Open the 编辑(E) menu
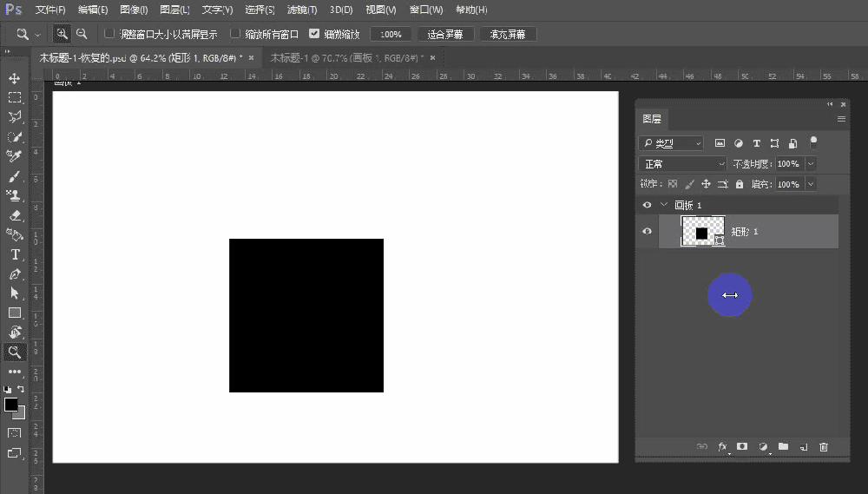 [93, 10]
